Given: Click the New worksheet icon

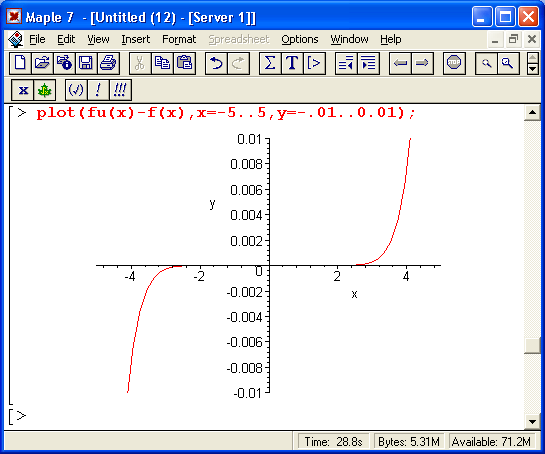Looking at the screenshot, I should pyautogui.click(x=20, y=63).
